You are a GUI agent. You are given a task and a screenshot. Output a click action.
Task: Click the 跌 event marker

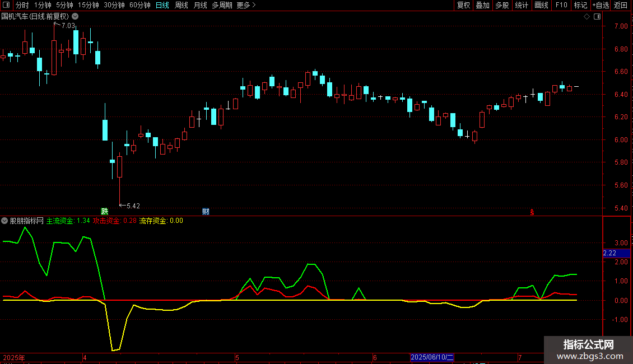105,212
